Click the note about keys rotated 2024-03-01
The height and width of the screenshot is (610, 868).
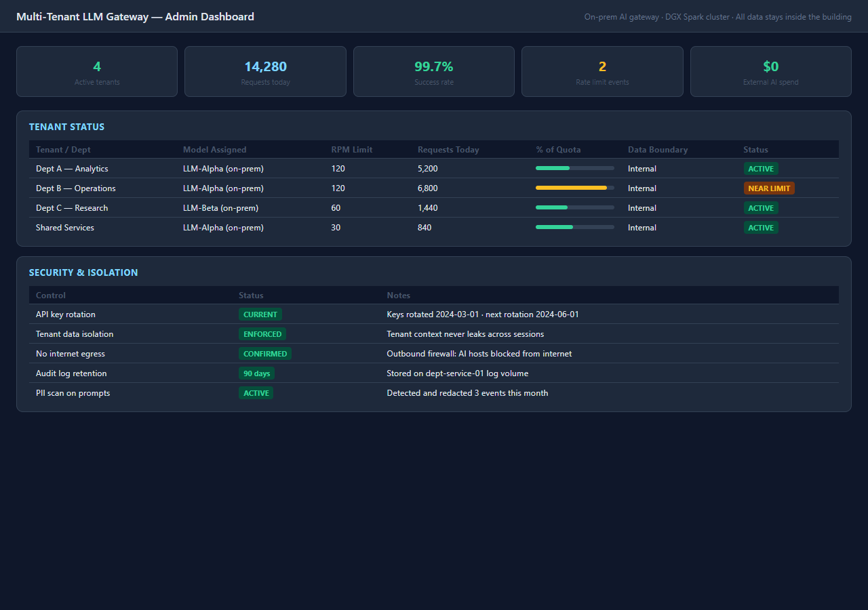pyautogui.click(x=483, y=314)
